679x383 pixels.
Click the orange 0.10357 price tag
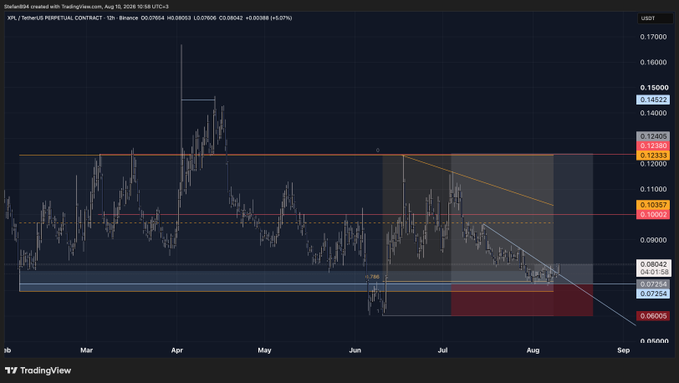[653, 204]
